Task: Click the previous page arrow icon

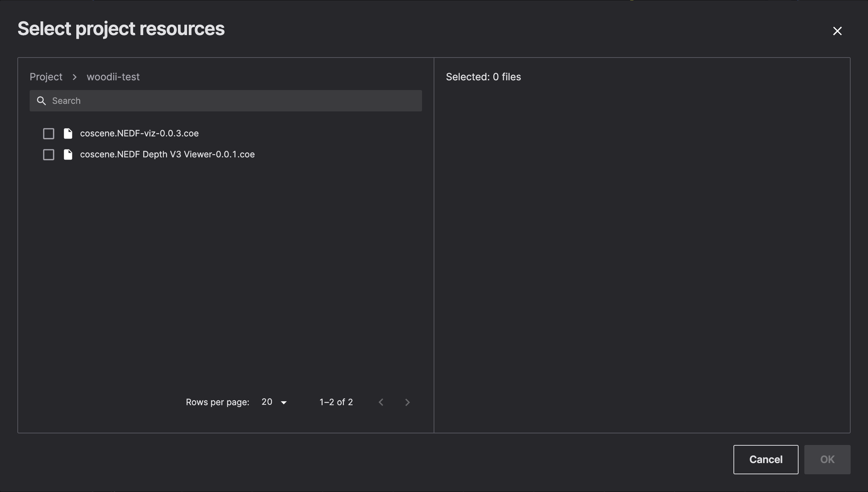Action: click(x=380, y=402)
